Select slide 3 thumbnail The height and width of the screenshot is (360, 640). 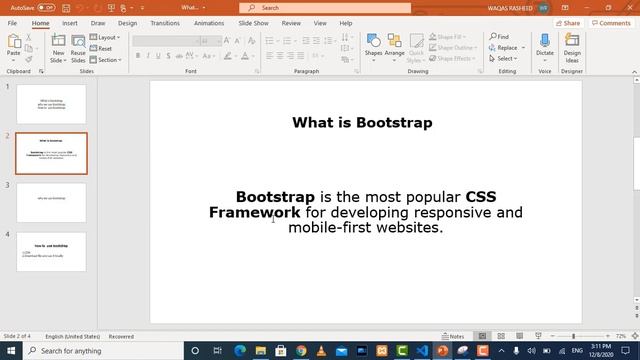[51, 203]
